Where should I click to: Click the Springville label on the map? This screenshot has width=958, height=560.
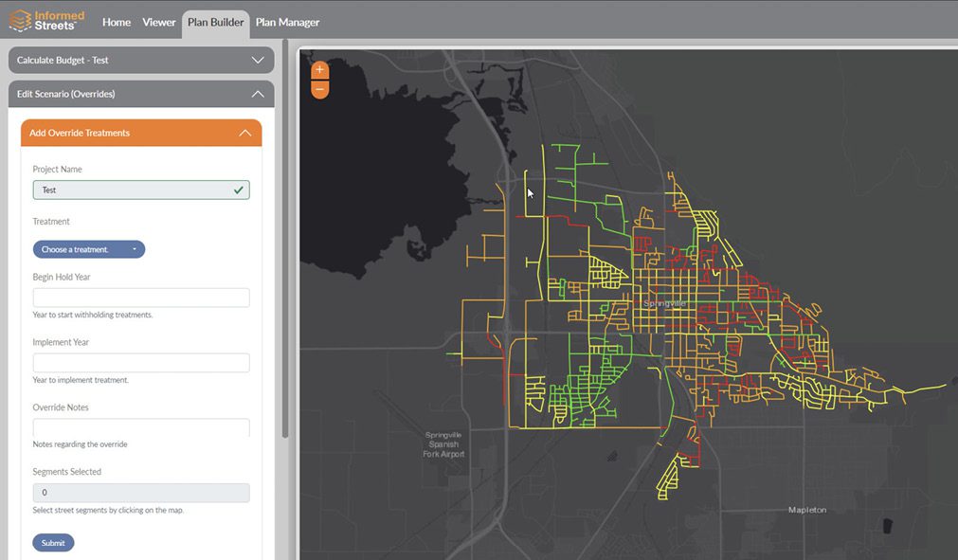pos(663,303)
